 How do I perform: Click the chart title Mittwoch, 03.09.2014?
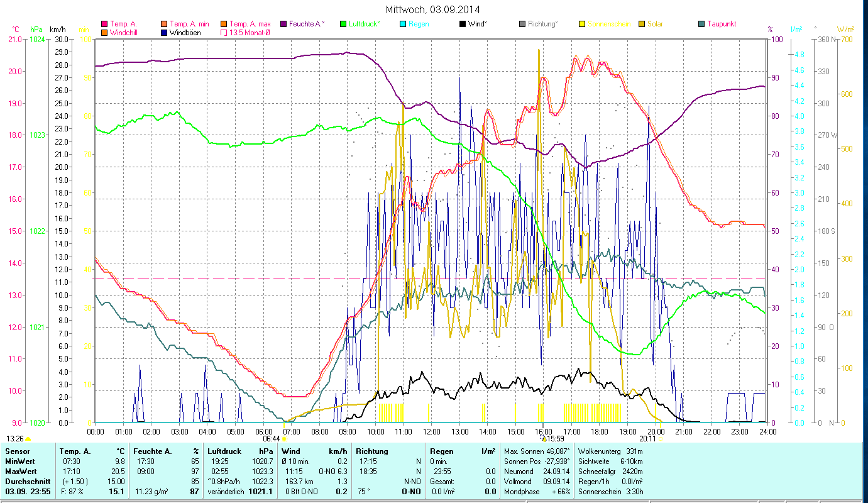point(434,10)
